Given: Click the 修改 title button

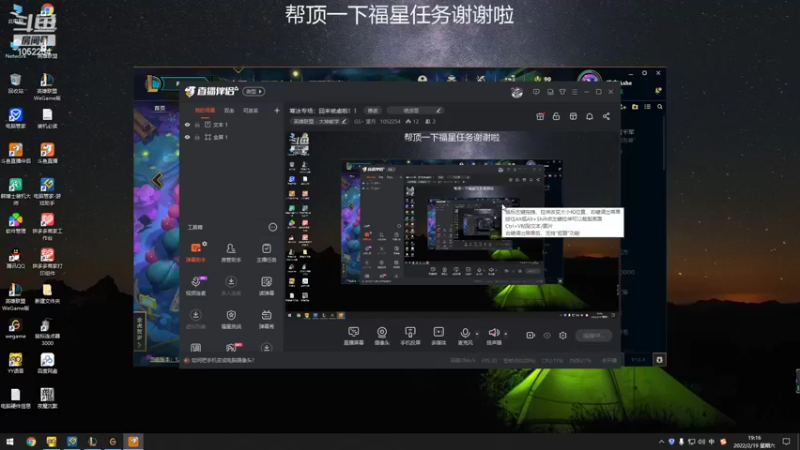Looking at the screenshot, I should click(x=373, y=110).
